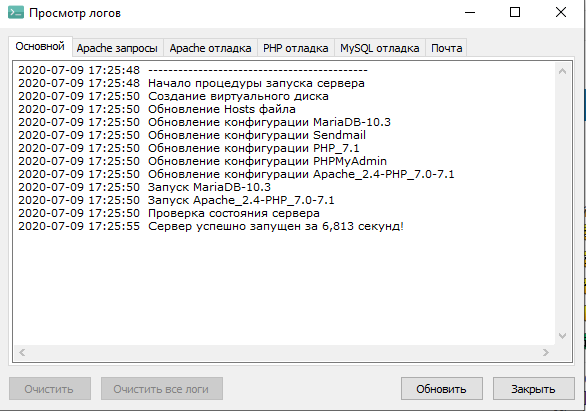Maximize the Просмотр логов window

click(515, 13)
